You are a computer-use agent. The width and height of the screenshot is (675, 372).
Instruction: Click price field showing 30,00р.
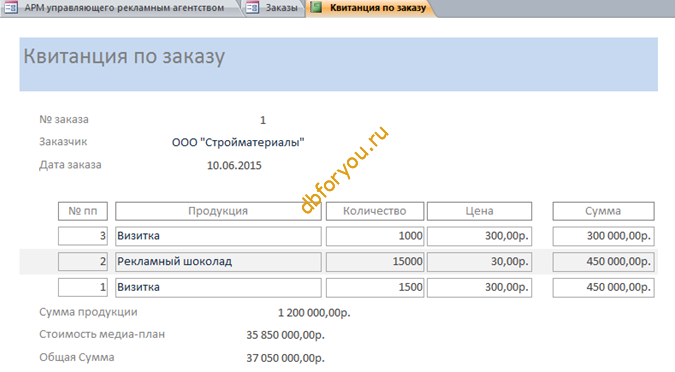(x=479, y=262)
